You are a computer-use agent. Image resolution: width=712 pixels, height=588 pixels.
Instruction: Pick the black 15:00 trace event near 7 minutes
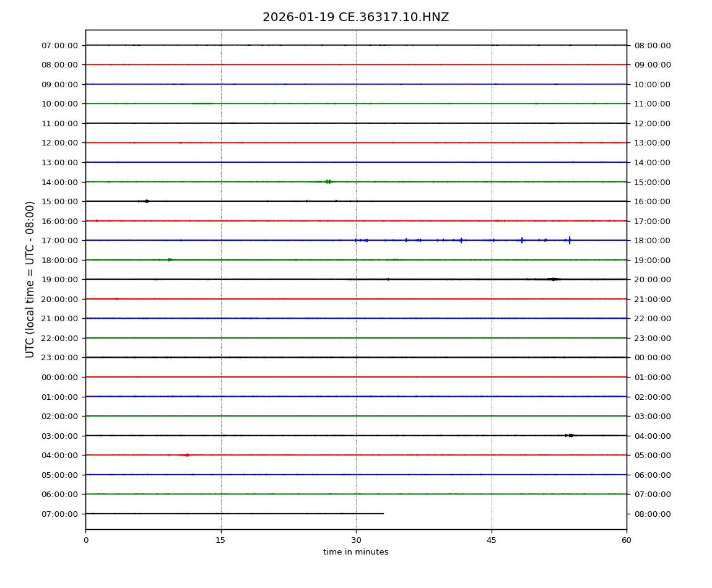[x=146, y=201]
